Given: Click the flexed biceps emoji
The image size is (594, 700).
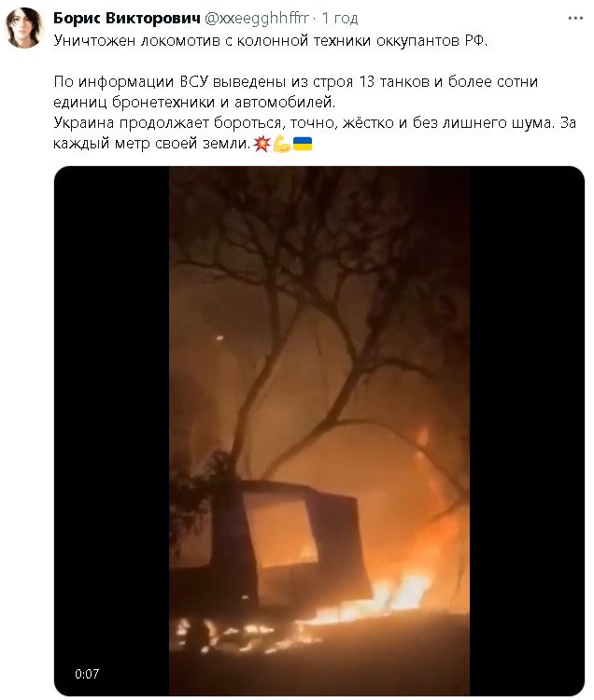Looking at the screenshot, I should point(282,144).
